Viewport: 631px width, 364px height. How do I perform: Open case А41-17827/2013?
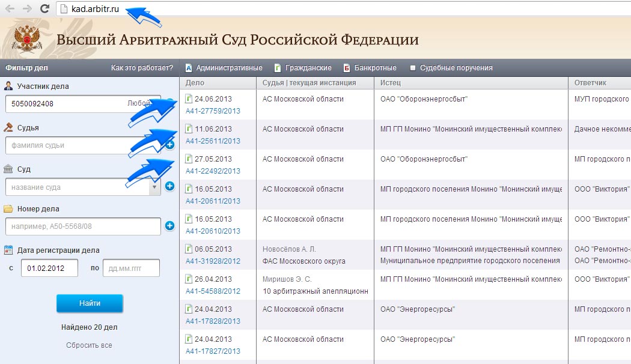tap(213, 351)
